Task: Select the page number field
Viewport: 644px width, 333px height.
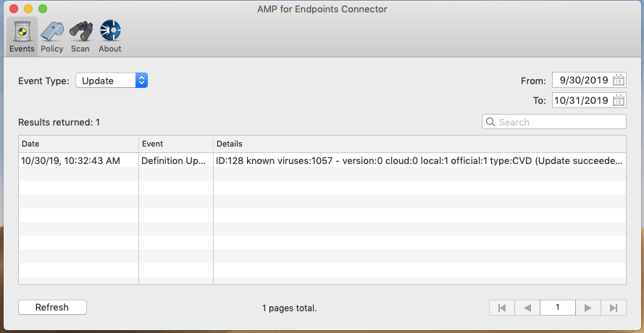Action: point(557,308)
